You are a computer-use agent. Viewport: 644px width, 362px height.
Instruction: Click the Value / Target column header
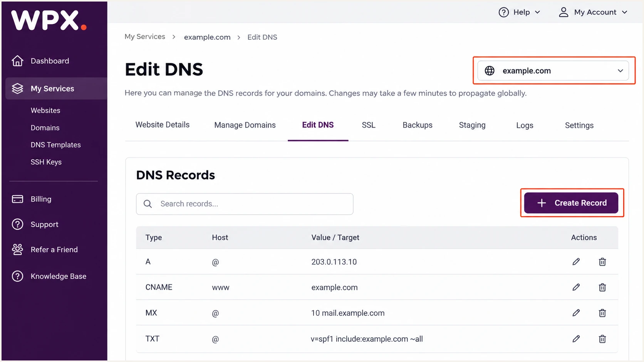pos(335,238)
